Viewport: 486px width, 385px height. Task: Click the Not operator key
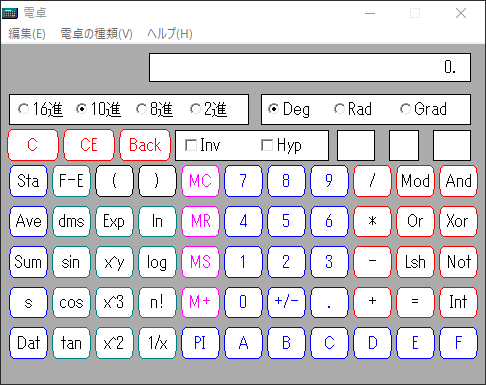458,262
